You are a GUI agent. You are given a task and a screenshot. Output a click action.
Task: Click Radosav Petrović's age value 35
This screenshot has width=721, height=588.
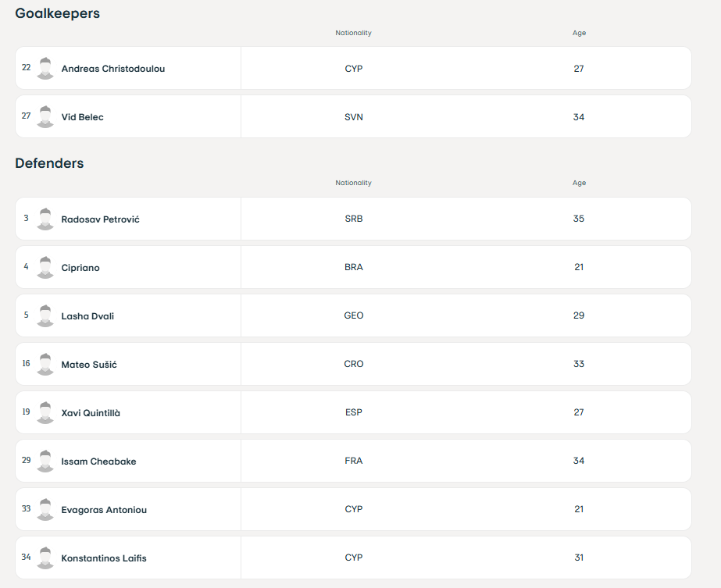[579, 219]
